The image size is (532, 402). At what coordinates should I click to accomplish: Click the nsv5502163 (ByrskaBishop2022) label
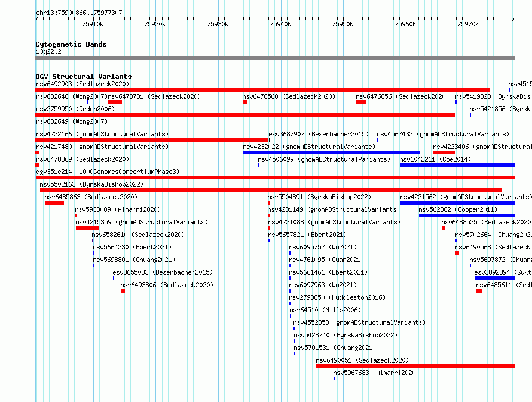coord(91,184)
